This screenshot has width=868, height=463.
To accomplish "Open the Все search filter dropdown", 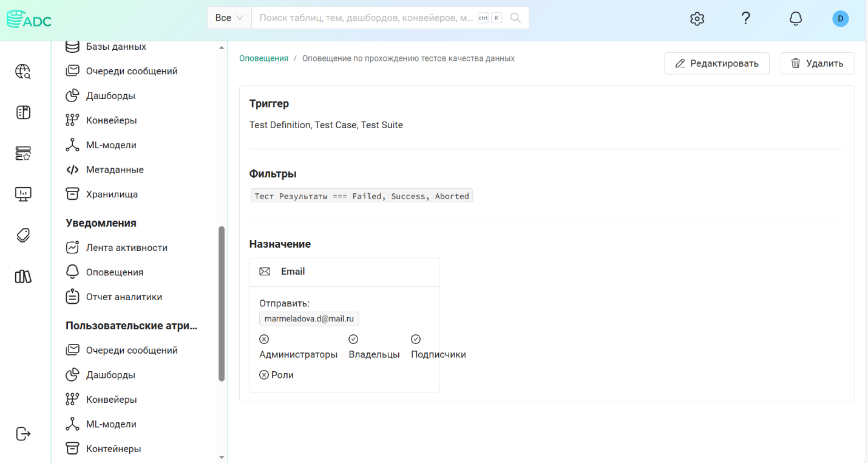I will 229,18.
